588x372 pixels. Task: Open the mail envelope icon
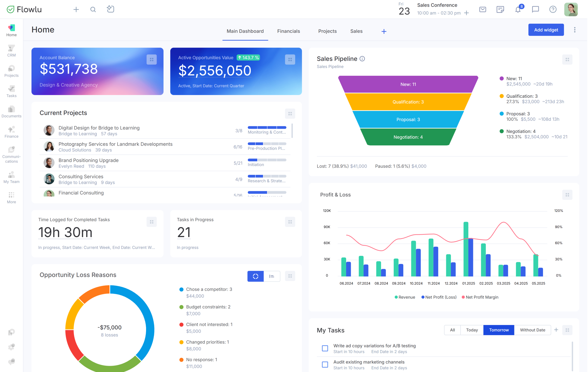click(483, 9)
